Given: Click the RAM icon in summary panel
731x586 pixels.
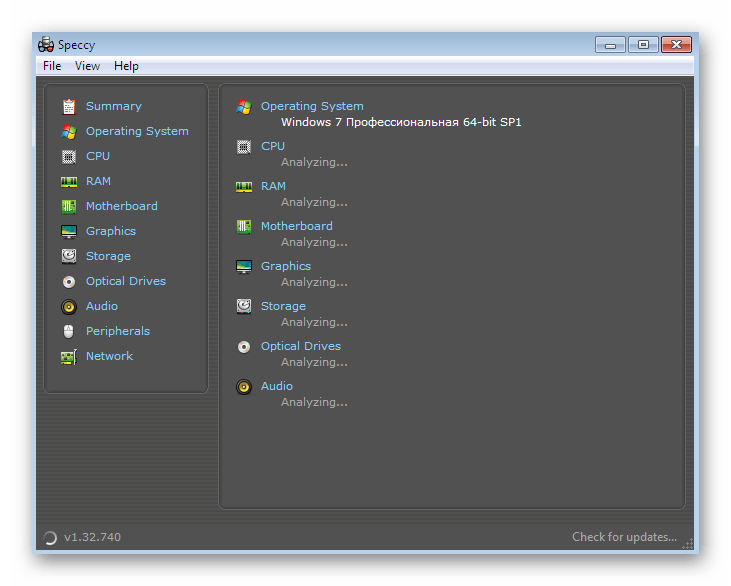Looking at the screenshot, I should (x=244, y=187).
